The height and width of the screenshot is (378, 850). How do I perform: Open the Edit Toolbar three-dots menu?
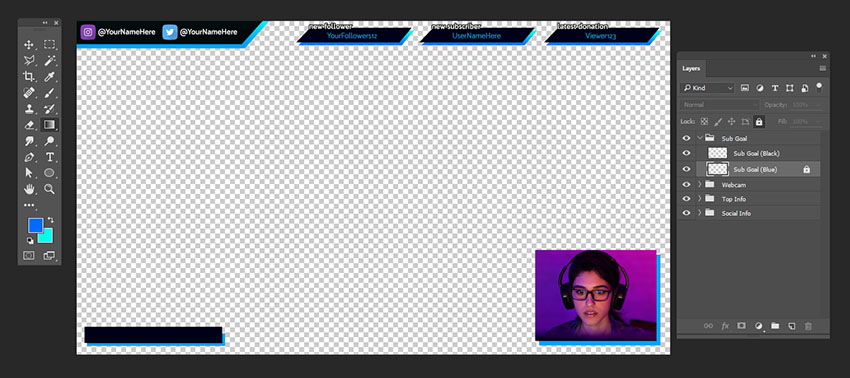[29, 206]
